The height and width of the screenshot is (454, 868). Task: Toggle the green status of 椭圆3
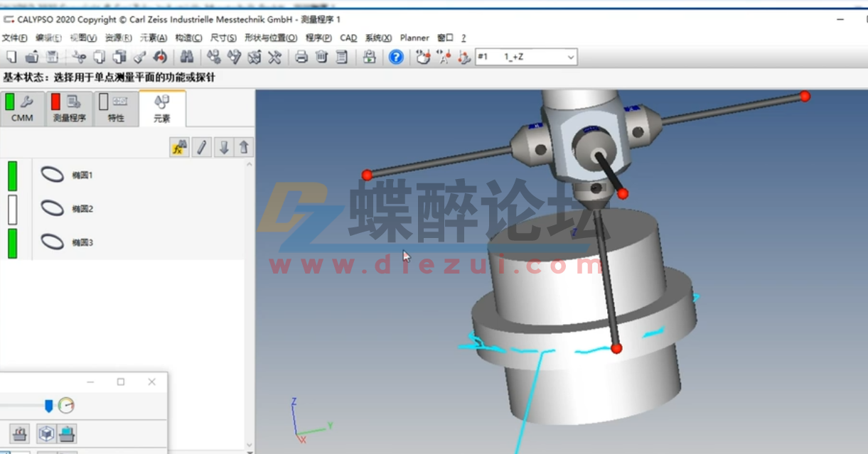tap(12, 242)
